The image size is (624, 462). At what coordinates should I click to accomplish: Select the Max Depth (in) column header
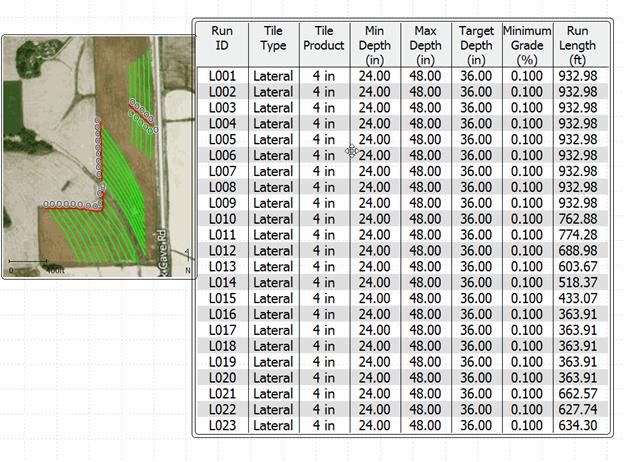click(425, 45)
